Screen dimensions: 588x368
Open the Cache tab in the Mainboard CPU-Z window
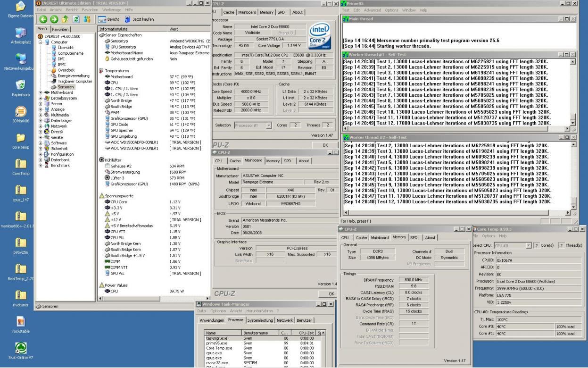(235, 160)
